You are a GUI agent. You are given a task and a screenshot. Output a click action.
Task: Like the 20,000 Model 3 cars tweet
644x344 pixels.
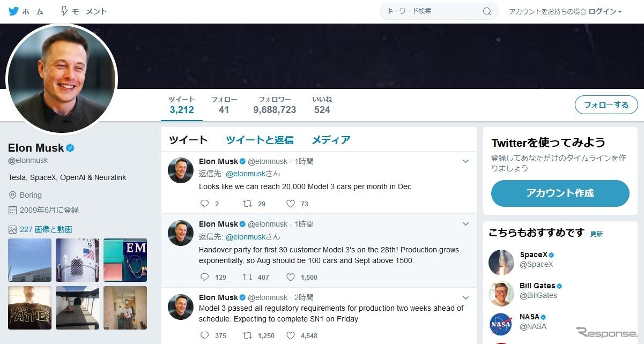(x=291, y=204)
